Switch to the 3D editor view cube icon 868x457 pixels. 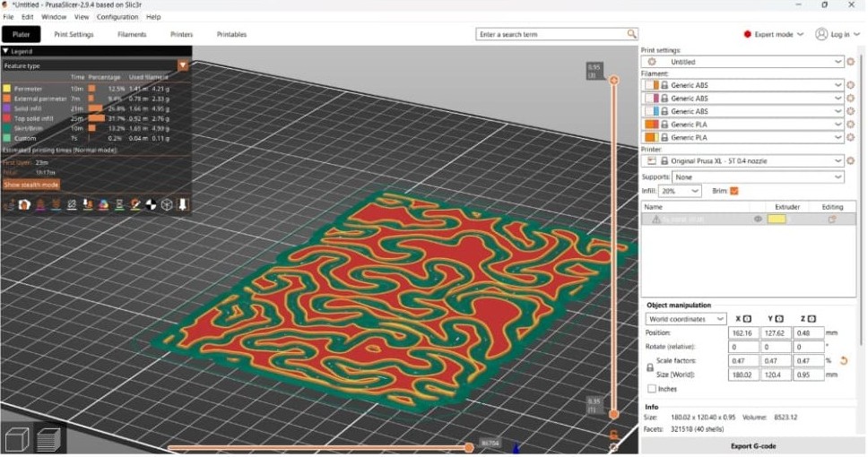[17, 439]
